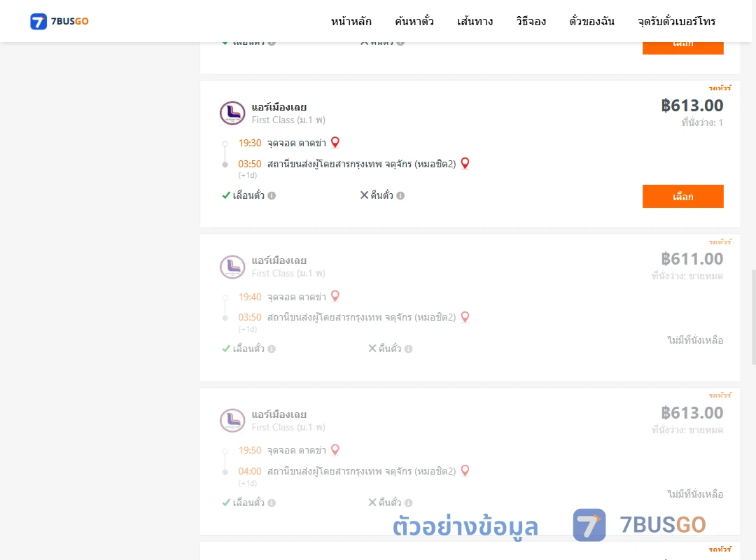Screen dimensions: 756x560
Task: Show เลื่อนตั๋ว info icon on 19:30 trip
Action: coord(272,195)
